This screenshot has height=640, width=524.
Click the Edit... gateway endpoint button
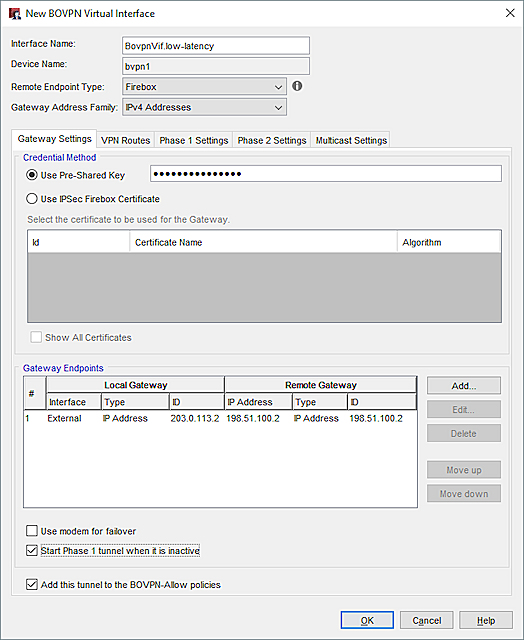coord(464,409)
